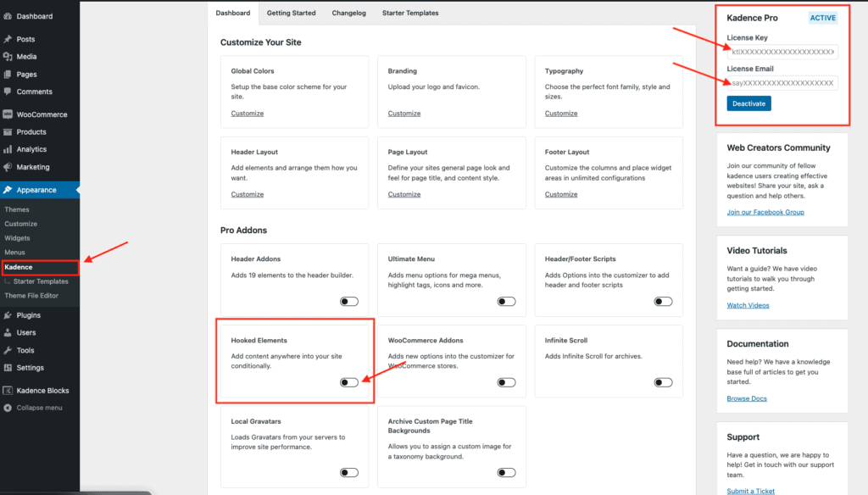Click the Collapse menu arrow icon
Viewport: 868px width, 495px height.
point(8,408)
